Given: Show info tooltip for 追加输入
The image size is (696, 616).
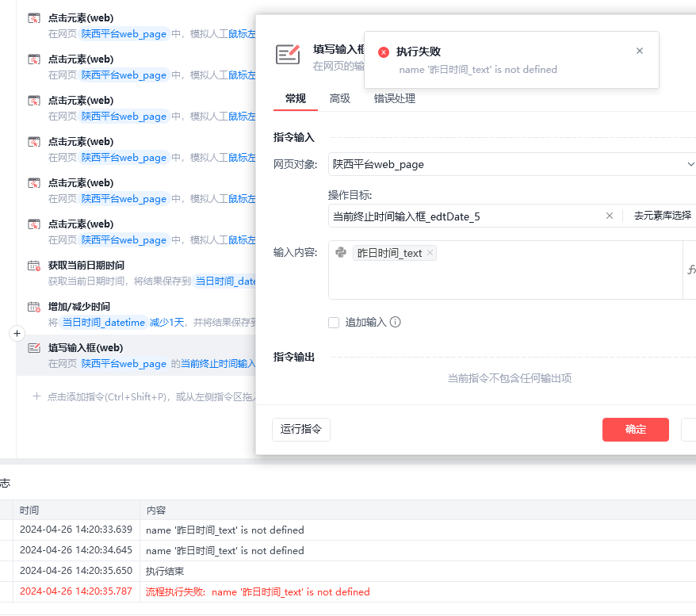Looking at the screenshot, I should pyautogui.click(x=395, y=322).
